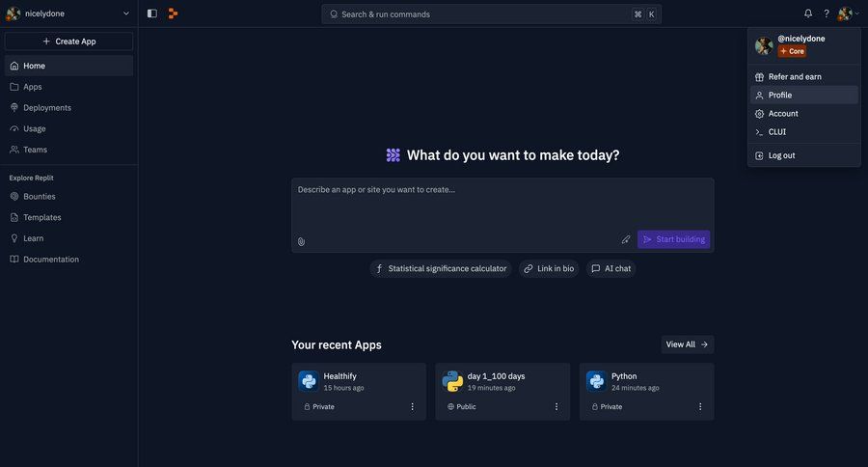Open the help question mark icon
868x467 pixels.
tap(827, 14)
